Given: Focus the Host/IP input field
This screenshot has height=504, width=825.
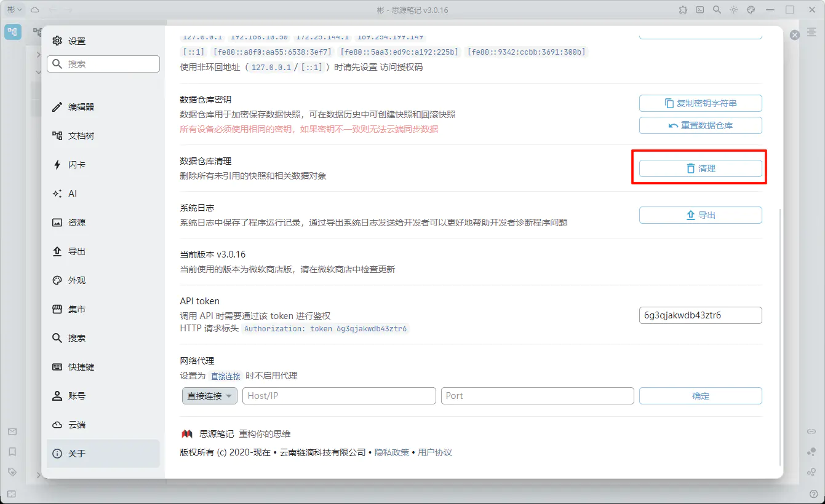Looking at the screenshot, I should click(x=339, y=396).
